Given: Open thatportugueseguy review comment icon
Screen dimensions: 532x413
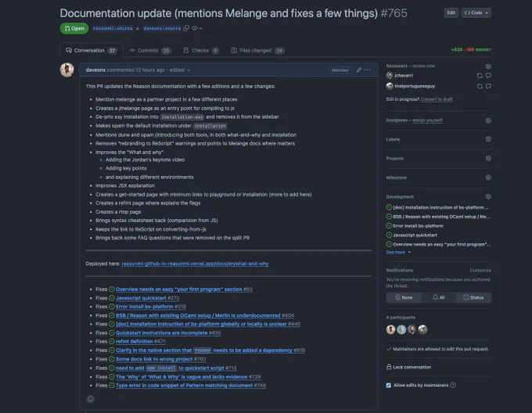Looking at the screenshot, I should tap(488, 86).
